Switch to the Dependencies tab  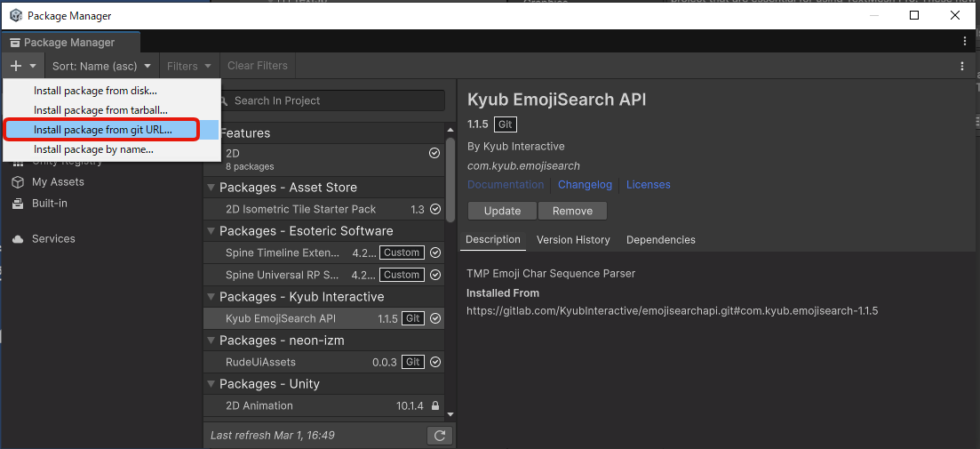(x=661, y=239)
